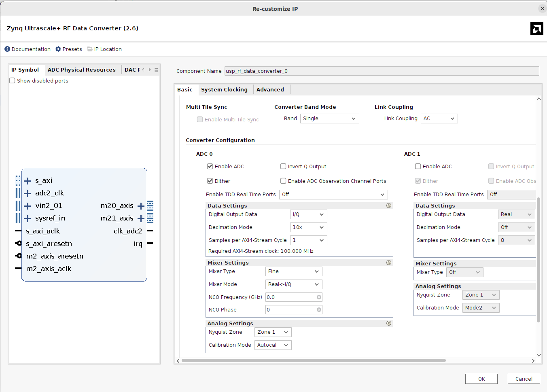The image size is (547, 392).
Task: Select the IP Symbol tab
Action: pyautogui.click(x=25, y=70)
